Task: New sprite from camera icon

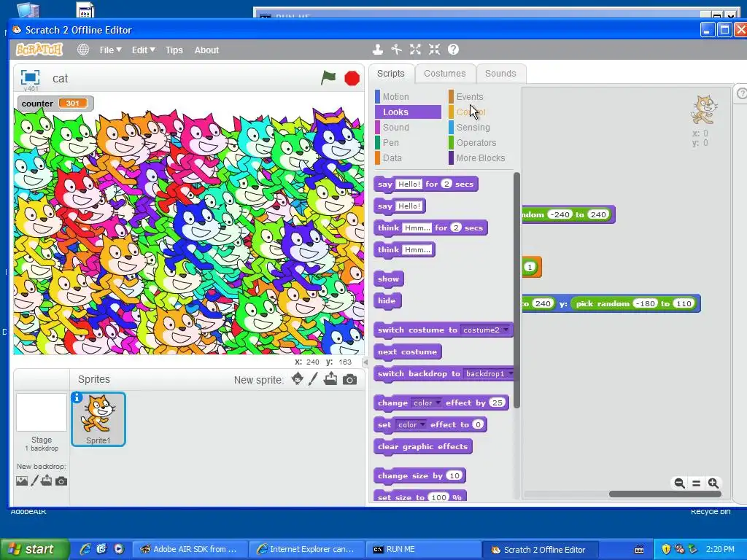Action: point(349,379)
